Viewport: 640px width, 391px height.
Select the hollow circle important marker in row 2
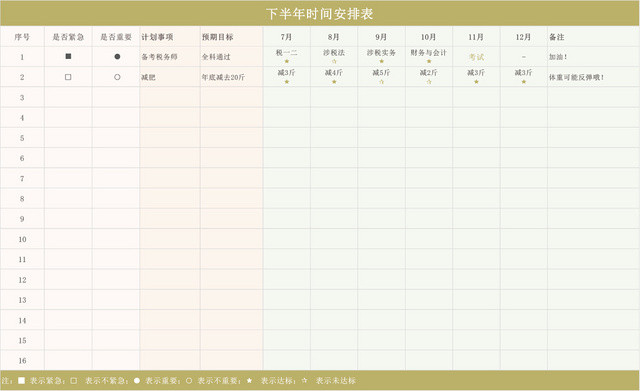(117, 77)
